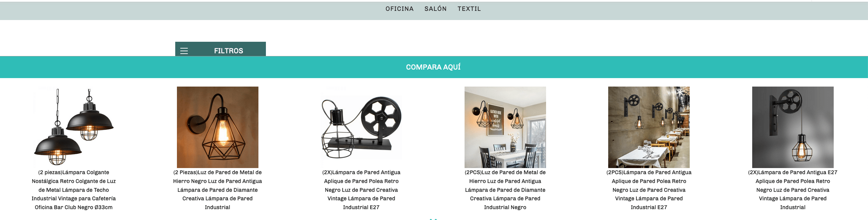The height and width of the screenshot is (220, 868).
Task: View the dining room wall lights photo
Action: pos(505,127)
